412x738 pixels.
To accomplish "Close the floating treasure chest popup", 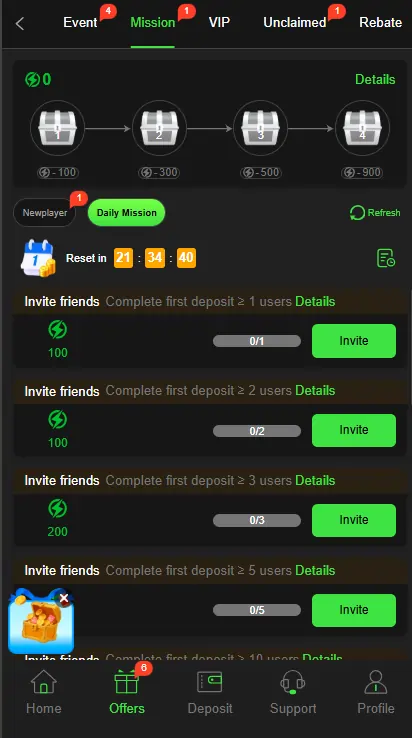I will [x=64, y=598].
